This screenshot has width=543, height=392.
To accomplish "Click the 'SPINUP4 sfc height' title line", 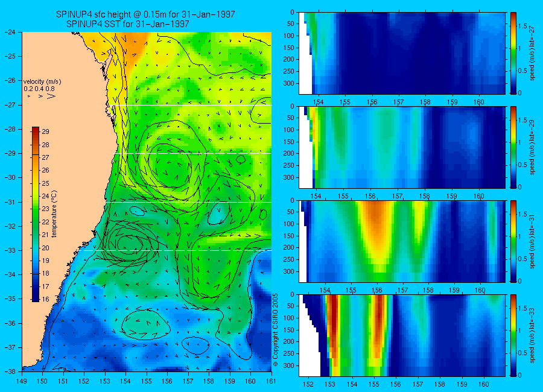I will (145, 14).
